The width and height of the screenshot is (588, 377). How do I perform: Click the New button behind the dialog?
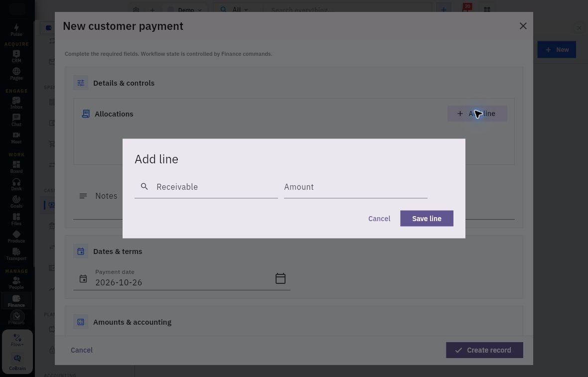tap(557, 49)
